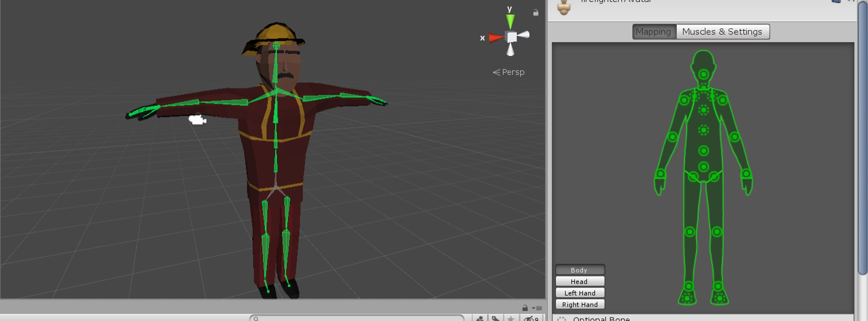This screenshot has width=868, height=321.
Task: Select upper arm bone on diagram's left side
Action: click(684, 100)
